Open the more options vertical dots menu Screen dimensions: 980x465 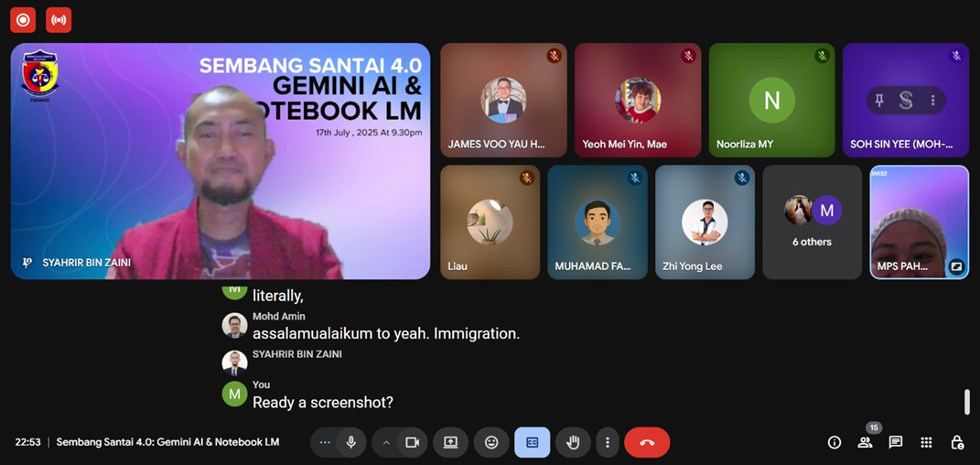(x=608, y=442)
